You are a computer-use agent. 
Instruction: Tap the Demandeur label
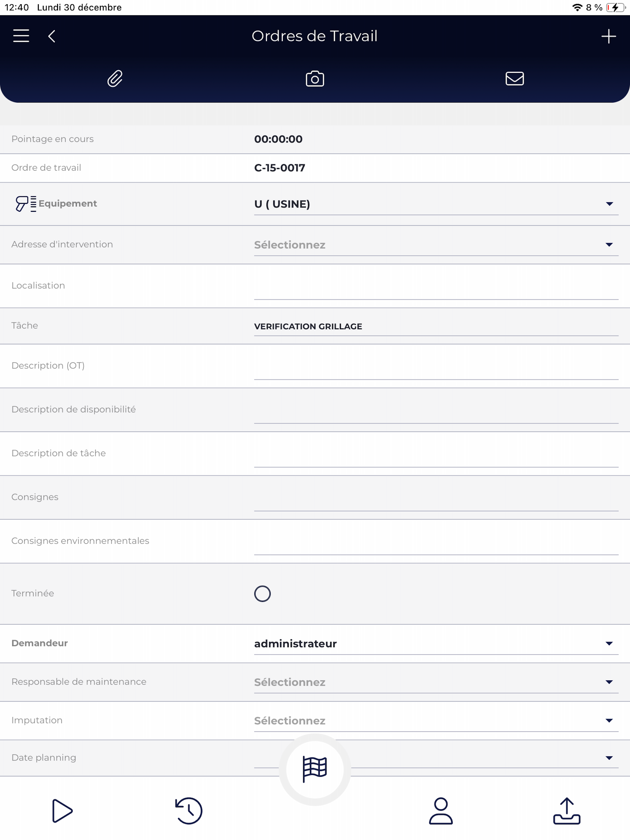(x=39, y=643)
